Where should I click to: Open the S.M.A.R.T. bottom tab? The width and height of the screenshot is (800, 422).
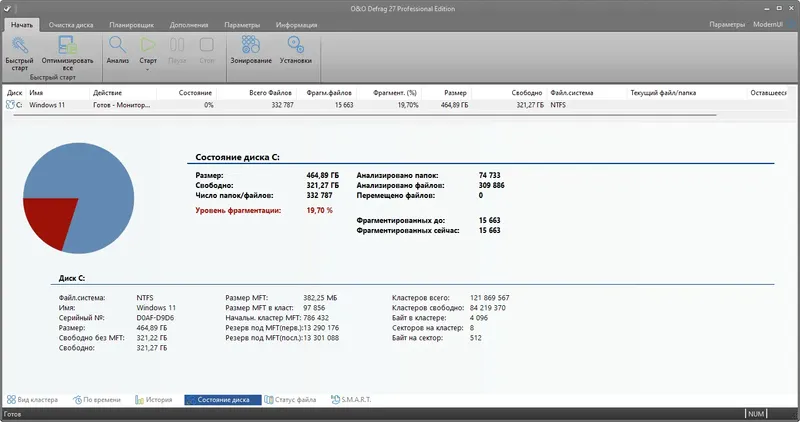(x=351, y=400)
